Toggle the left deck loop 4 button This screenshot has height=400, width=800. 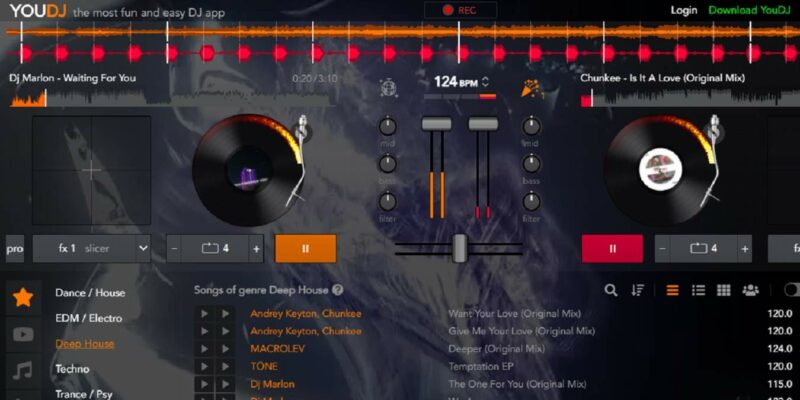click(215, 248)
